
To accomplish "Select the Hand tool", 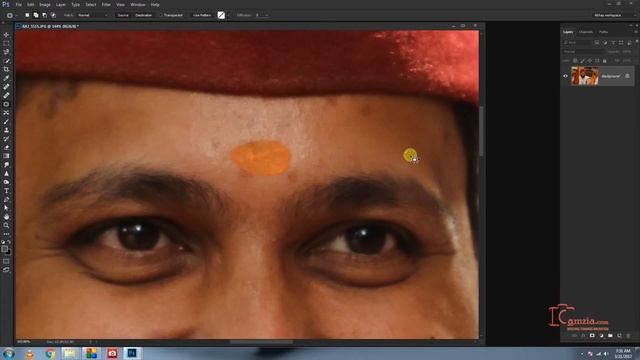I will [x=6, y=217].
